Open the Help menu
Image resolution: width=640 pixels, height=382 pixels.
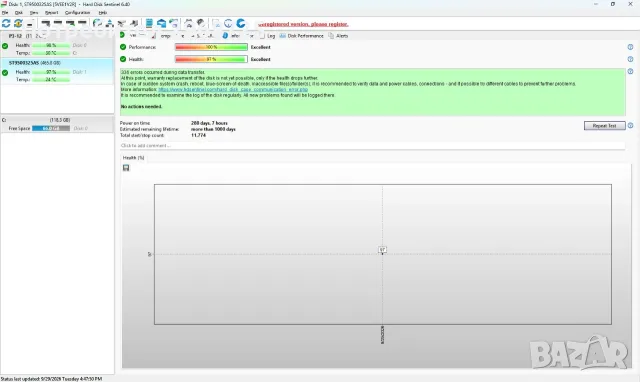point(102,13)
